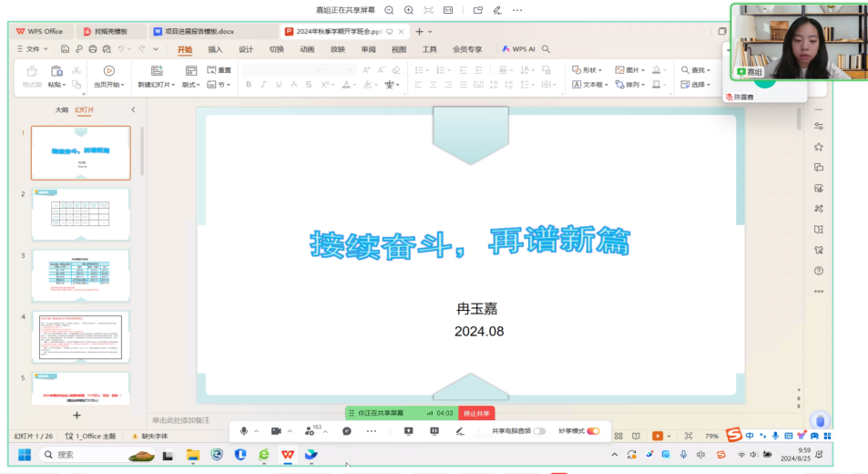Click the 查找 find button
Screen dimensions: 868x474
(698, 70)
